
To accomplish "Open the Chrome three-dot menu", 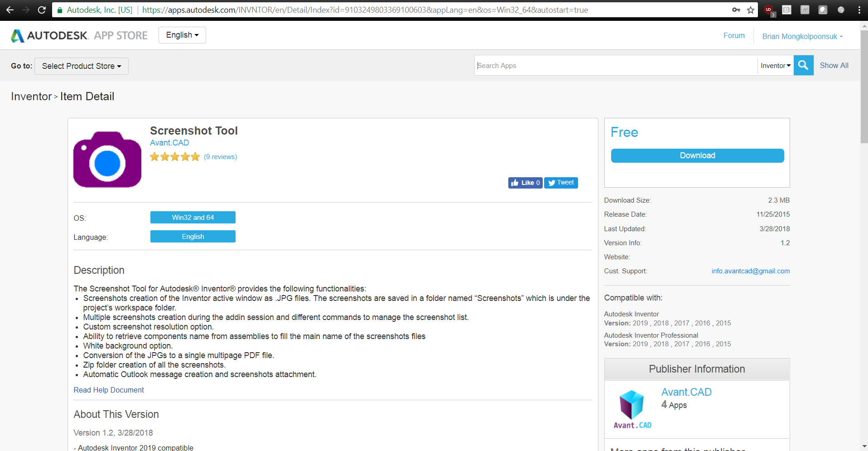I will [859, 10].
